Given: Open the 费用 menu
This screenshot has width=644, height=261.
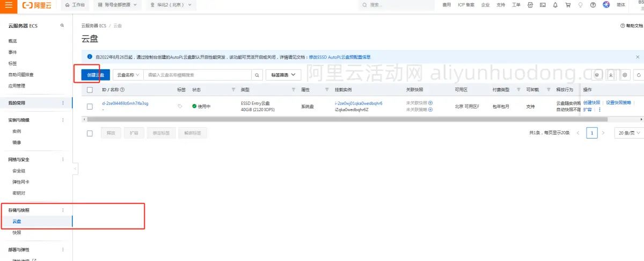Looking at the screenshot, I should 447,5.
